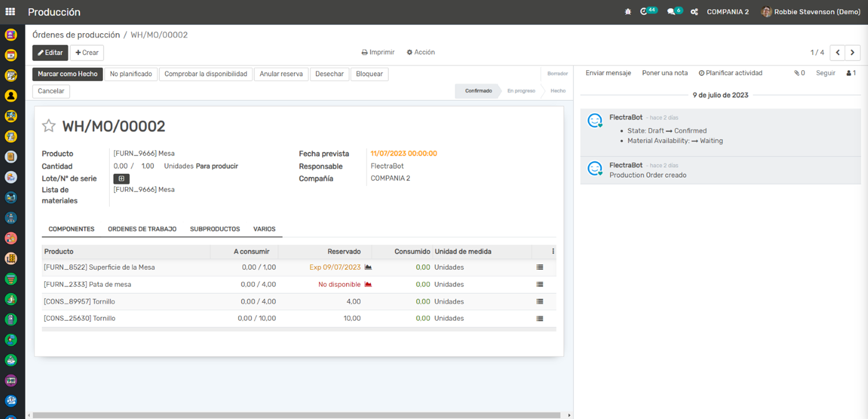Switch to the SUBPRODUCTOS tab

214,229
